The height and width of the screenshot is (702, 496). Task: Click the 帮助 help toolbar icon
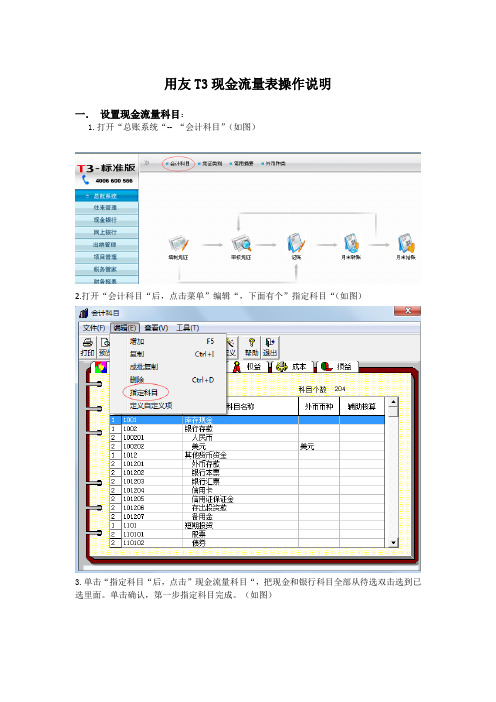(252, 347)
